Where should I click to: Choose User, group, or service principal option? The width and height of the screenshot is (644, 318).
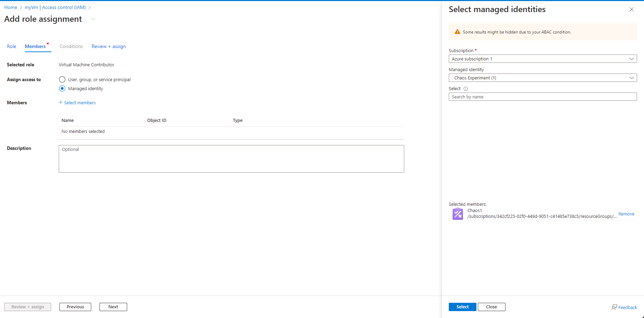(62, 80)
